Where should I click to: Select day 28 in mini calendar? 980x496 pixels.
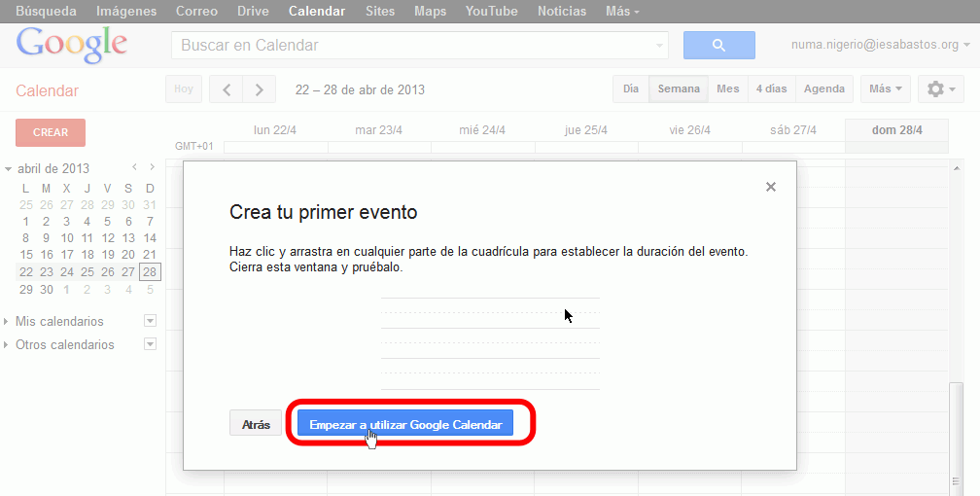pos(150,271)
